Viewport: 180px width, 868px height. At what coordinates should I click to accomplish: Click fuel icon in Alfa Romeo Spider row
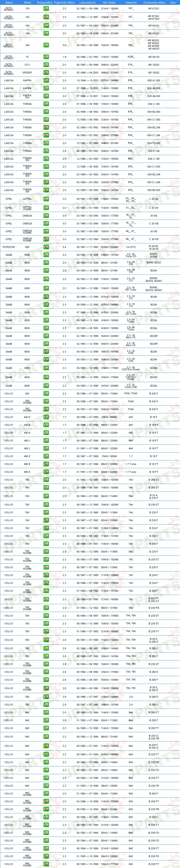click(x=46, y=72)
